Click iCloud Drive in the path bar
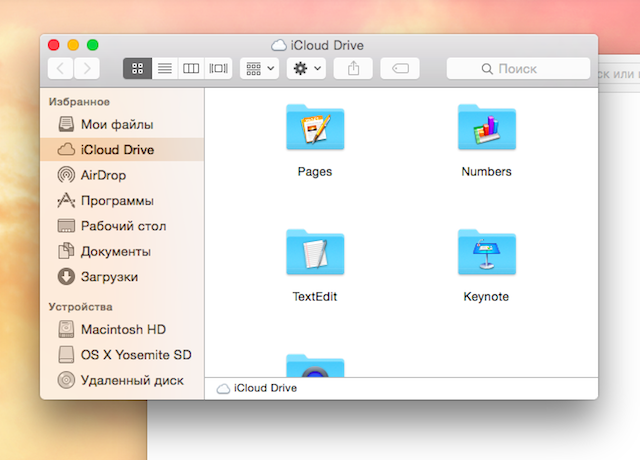Viewport: 640px width, 460px height. [257, 388]
